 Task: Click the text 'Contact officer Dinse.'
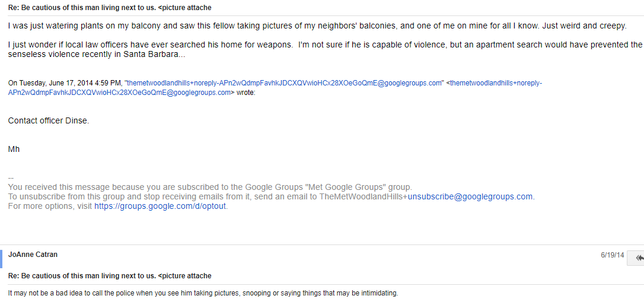pos(49,121)
